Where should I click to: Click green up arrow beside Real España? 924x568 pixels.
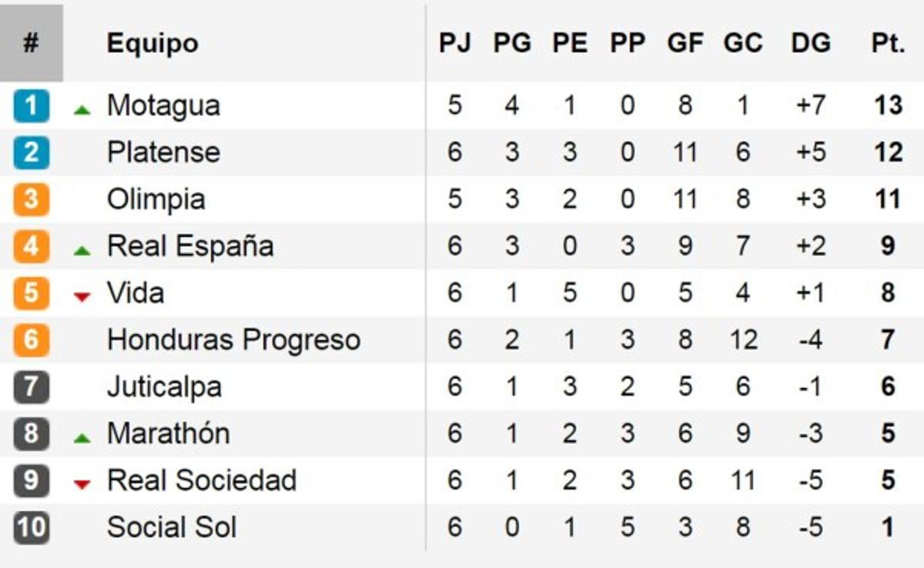coord(82,250)
